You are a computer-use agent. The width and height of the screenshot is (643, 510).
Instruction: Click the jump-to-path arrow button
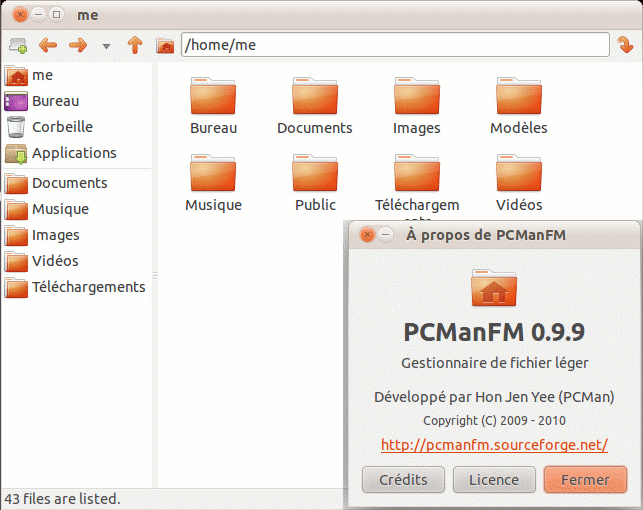(x=625, y=45)
